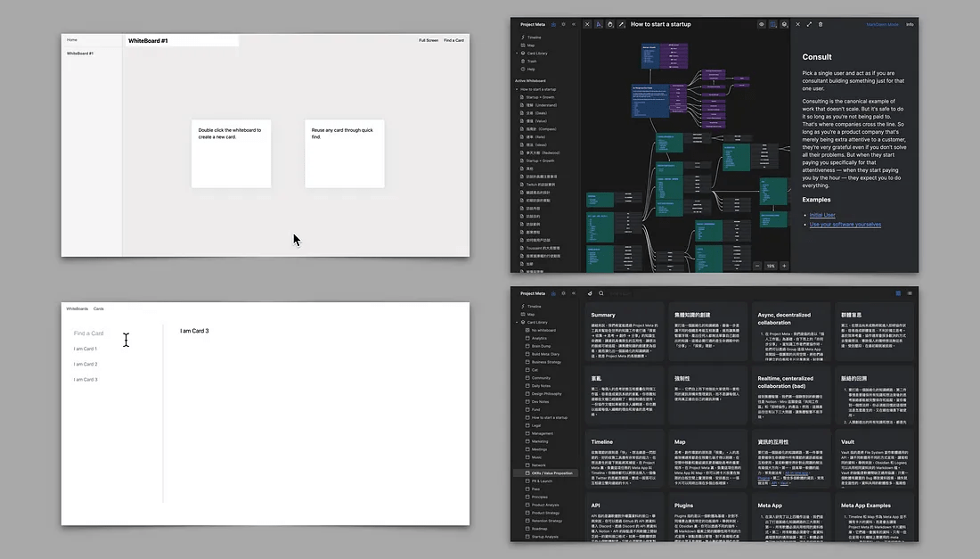Click the blue icon next to Project Meta title, top window
The width and height of the screenshot is (980, 559).
pyautogui.click(x=553, y=24)
